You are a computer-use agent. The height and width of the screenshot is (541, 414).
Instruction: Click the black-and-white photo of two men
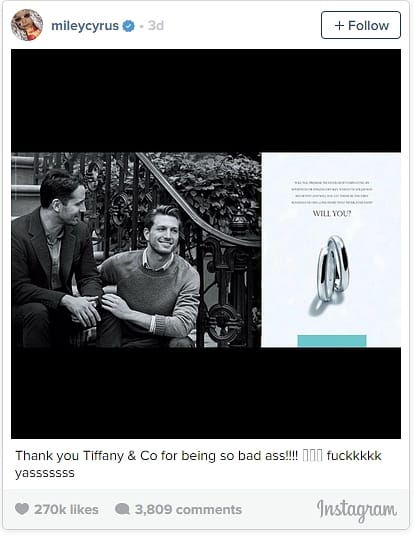tap(136, 250)
